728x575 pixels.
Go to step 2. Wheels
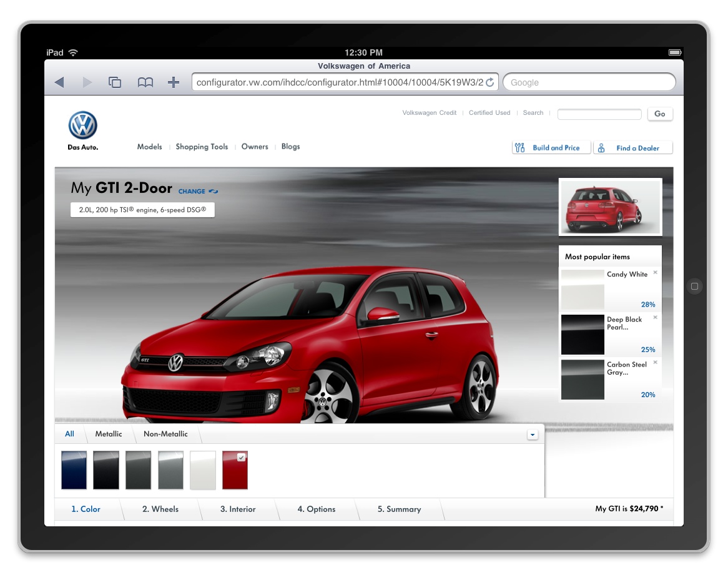pos(160,509)
